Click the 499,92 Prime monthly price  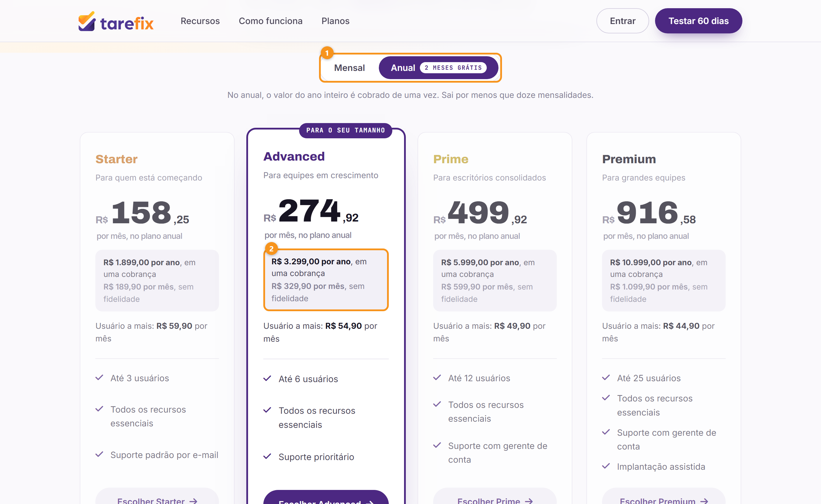click(480, 213)
